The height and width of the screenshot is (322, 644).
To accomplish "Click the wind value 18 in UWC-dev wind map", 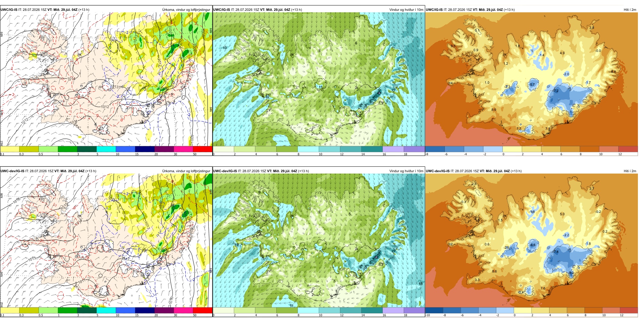I will 420,284.
